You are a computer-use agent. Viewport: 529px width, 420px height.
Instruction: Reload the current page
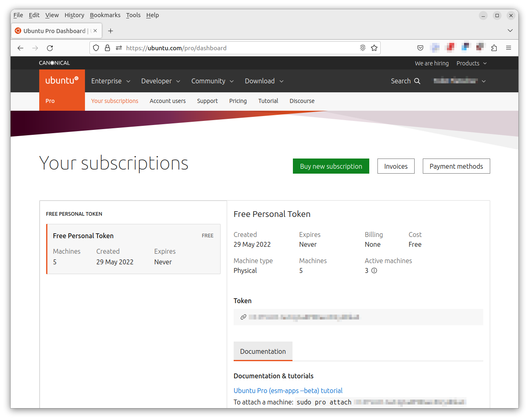click(50, 48)
